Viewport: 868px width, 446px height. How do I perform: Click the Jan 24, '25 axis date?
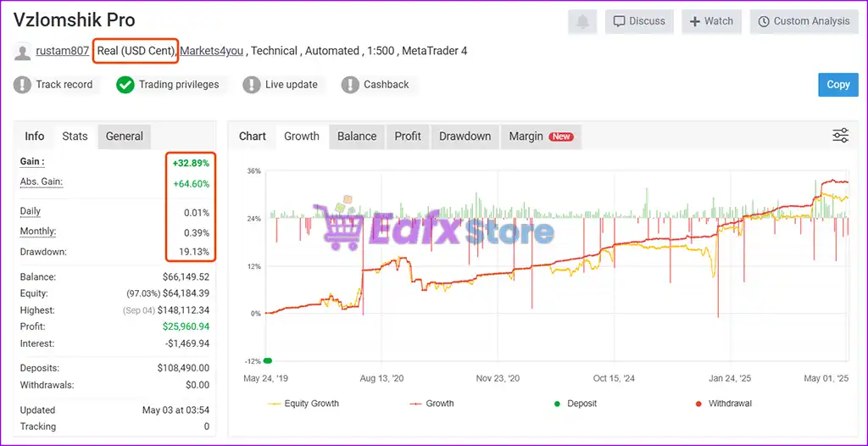tap(730, 379)
